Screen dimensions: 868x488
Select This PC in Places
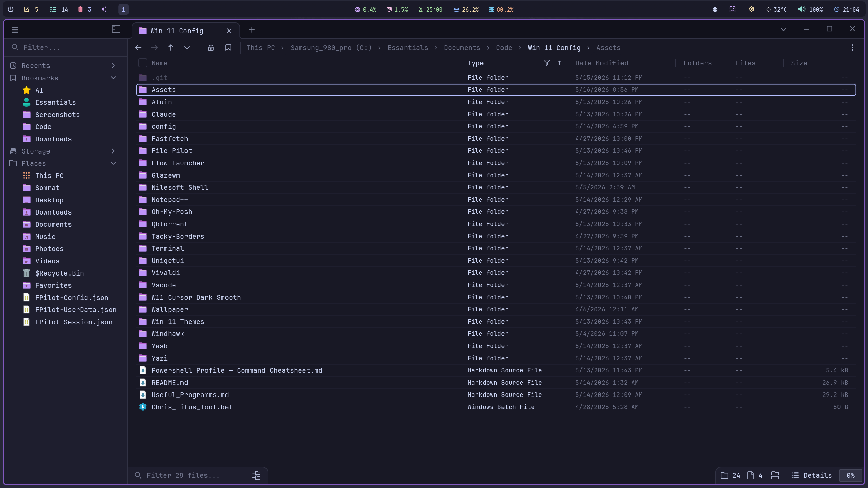pyautogui.click(x=65, y=176)
